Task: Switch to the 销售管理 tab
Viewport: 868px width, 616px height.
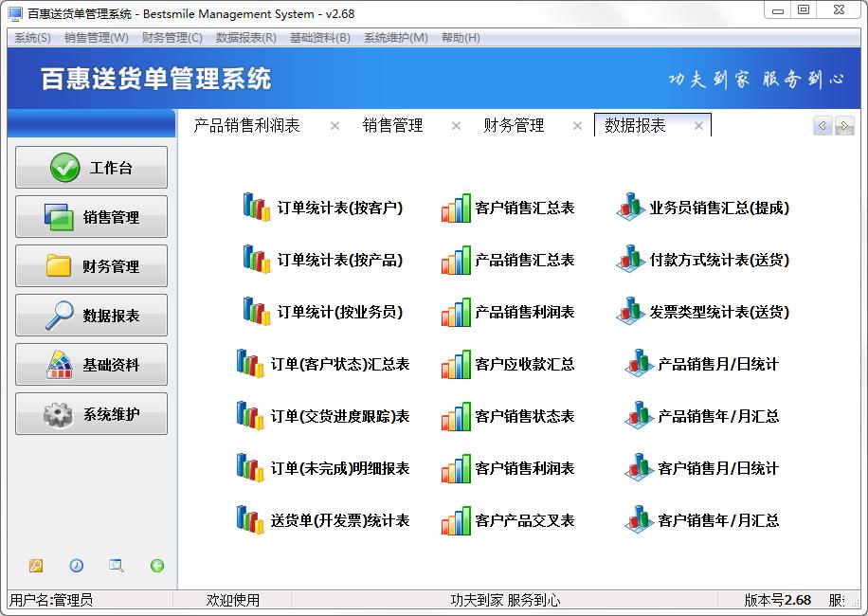Action: pos(392,126)
